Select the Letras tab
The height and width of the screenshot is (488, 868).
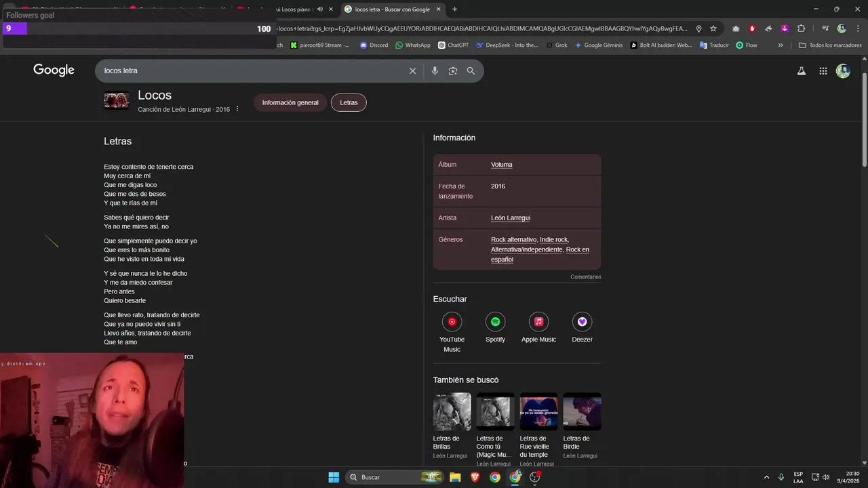click(349, 102)
